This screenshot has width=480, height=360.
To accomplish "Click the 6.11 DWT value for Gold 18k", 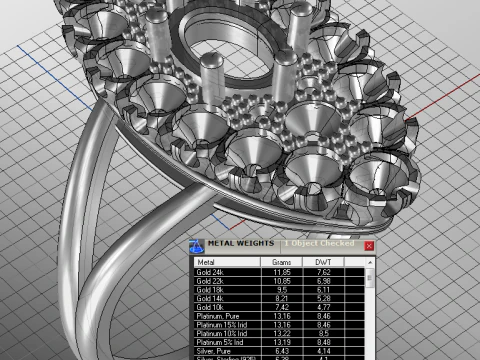I will tap(324, 290).
